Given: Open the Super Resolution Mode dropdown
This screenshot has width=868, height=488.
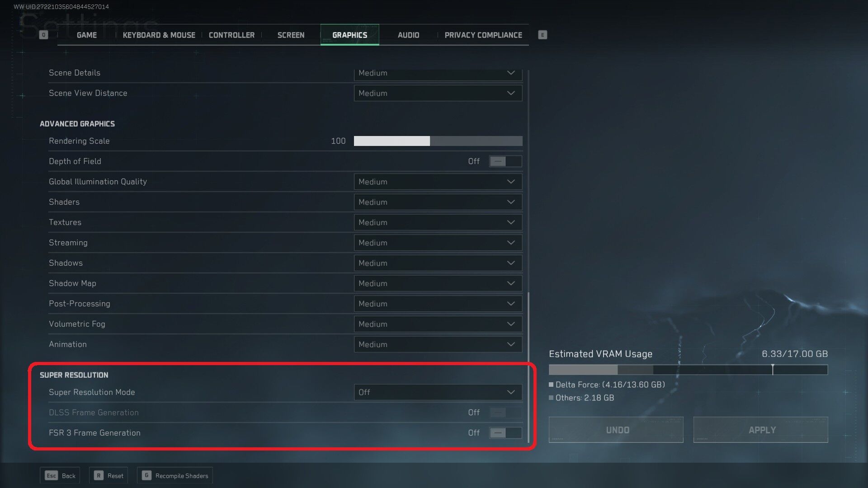Looking at the screenshot, I should [x=438, y=392].
